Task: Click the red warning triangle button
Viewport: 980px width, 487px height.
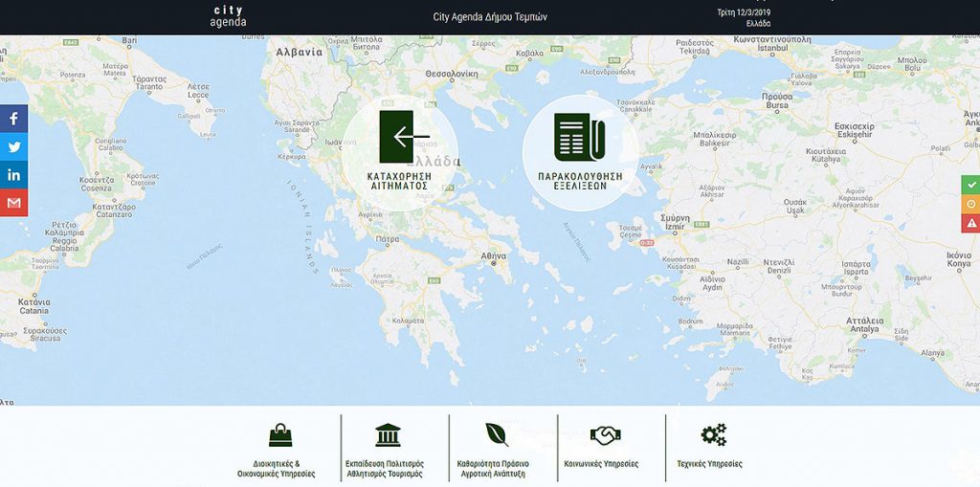Action: pyautogui.click(x=971, y=223)
